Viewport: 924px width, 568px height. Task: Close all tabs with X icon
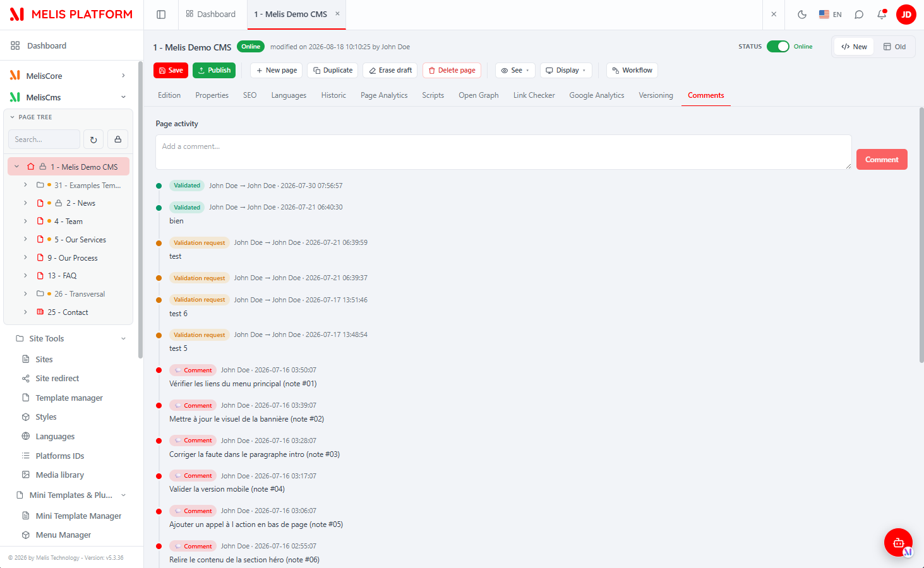pos(774,14)
